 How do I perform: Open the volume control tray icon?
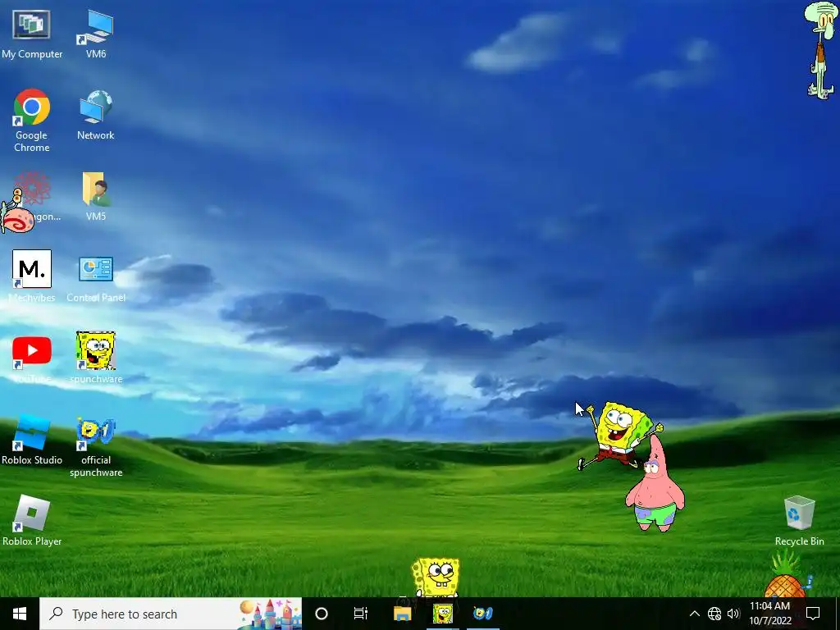point(733,614)
